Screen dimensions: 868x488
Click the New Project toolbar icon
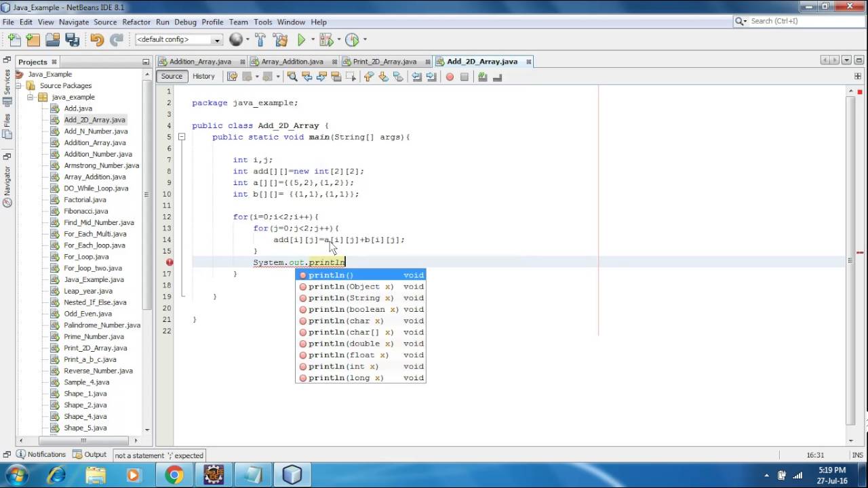point(33,40)
